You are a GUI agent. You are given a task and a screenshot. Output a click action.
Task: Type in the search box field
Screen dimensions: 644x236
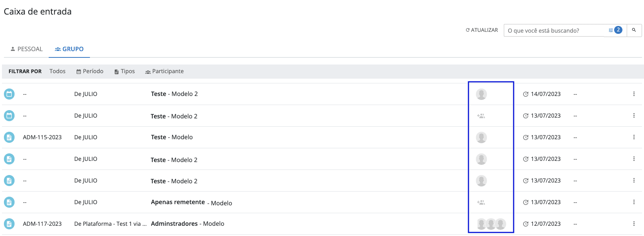click(x=554, y=30)
